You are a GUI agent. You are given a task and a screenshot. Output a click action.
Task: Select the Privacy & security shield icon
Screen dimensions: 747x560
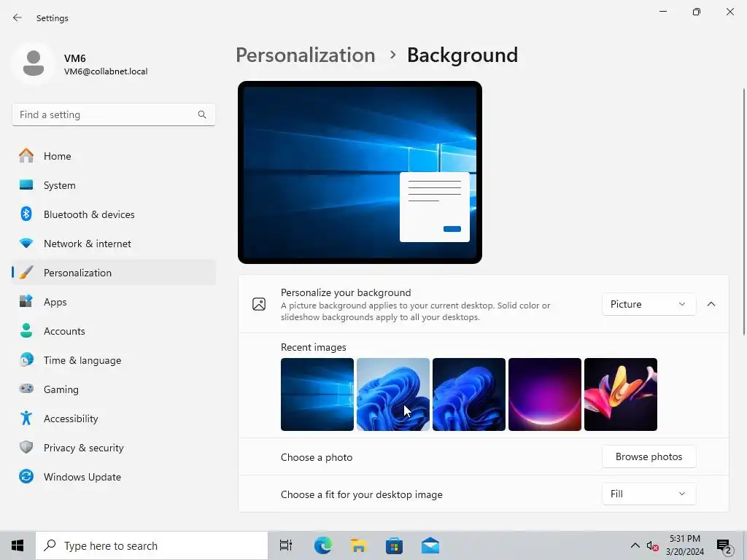pos(26,447)
